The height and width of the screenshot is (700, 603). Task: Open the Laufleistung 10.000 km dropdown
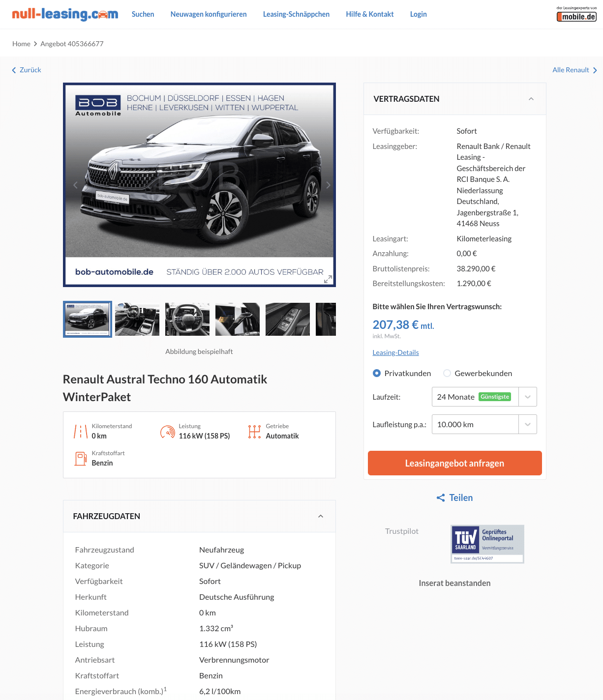[484, 424]
